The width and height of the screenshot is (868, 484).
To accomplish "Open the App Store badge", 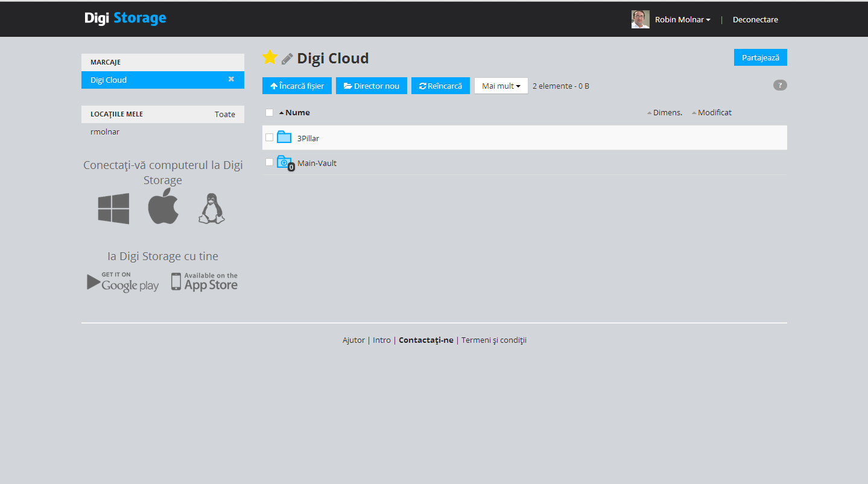I will click(204, 282).
